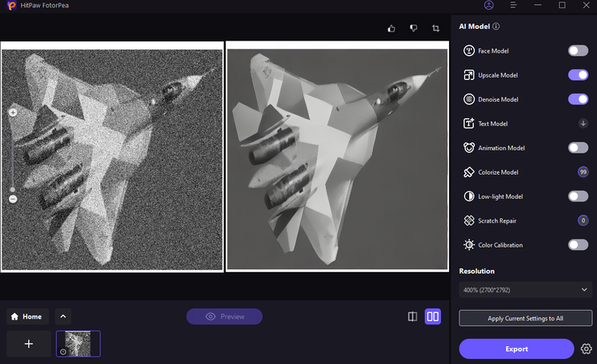This screenshot has width=597, height=364.
Task: Expand the panel chevron beside Home
Action: click(x=63, y=316)
